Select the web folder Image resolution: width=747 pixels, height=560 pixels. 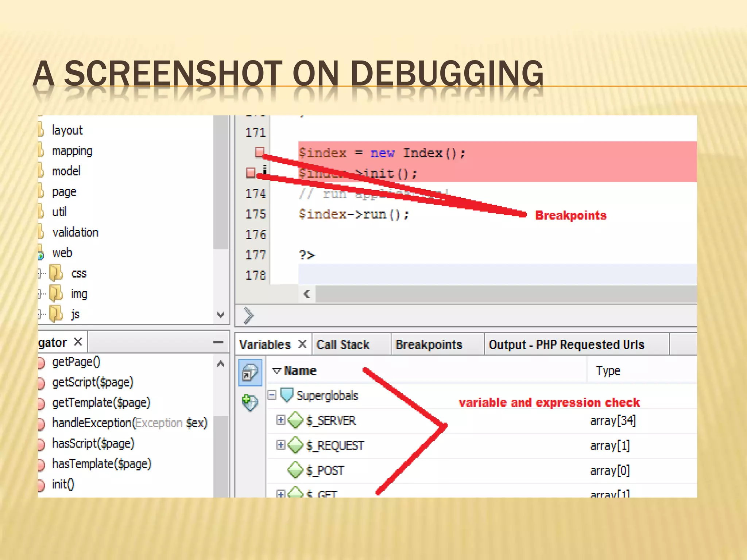coord(62,253)
